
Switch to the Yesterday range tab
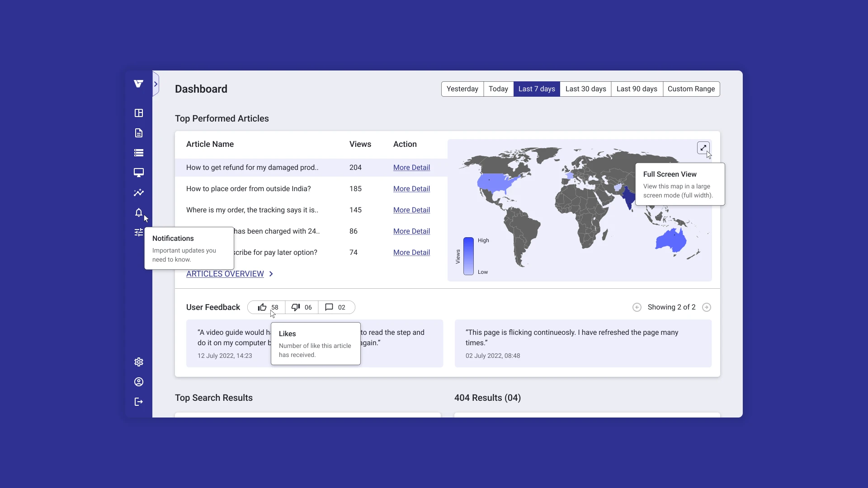coord(462,89)
